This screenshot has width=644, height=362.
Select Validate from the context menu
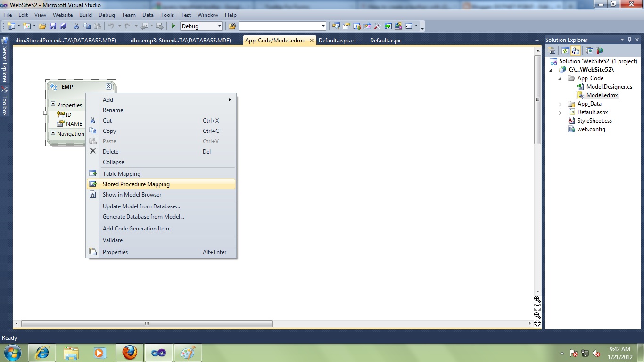pyautogui.click(x=112, y=240)
